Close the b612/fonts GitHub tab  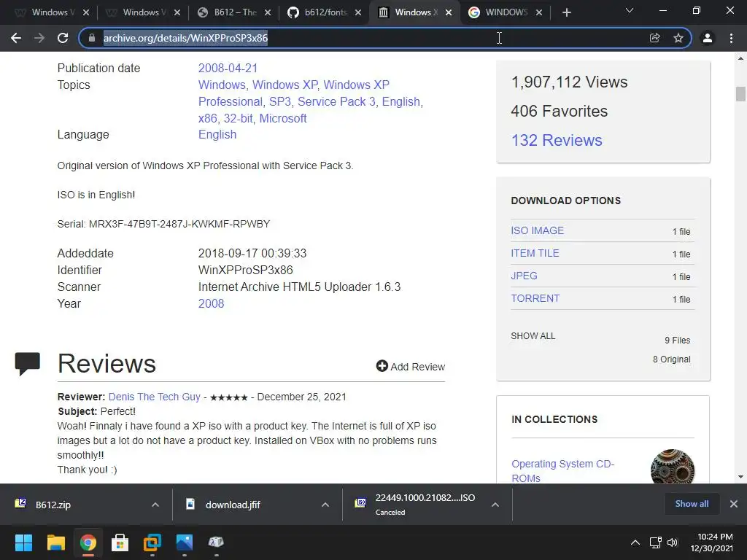(x=357, y=12)
